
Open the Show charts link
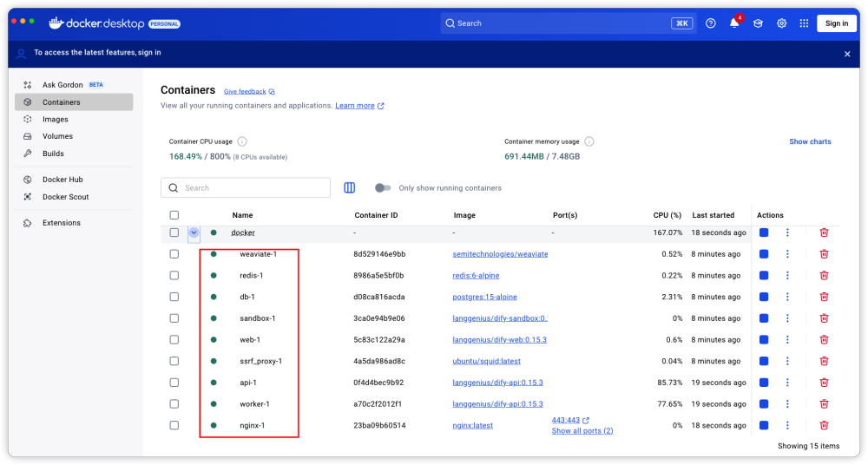(810, 141)
